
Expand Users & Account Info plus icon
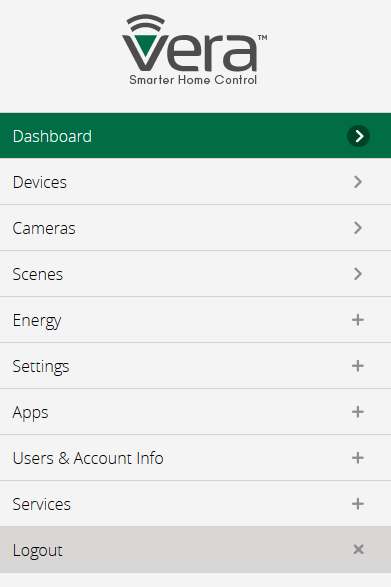coord(358,458)
